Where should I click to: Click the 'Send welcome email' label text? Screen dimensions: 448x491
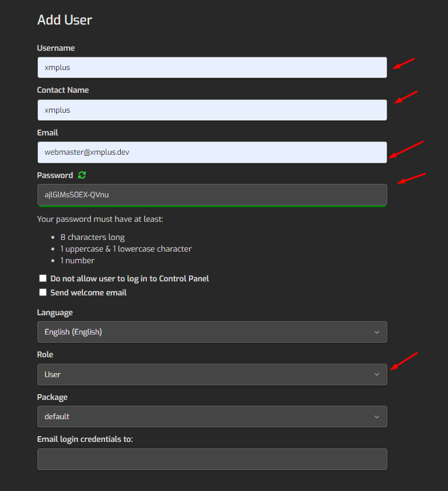[88, 292]
